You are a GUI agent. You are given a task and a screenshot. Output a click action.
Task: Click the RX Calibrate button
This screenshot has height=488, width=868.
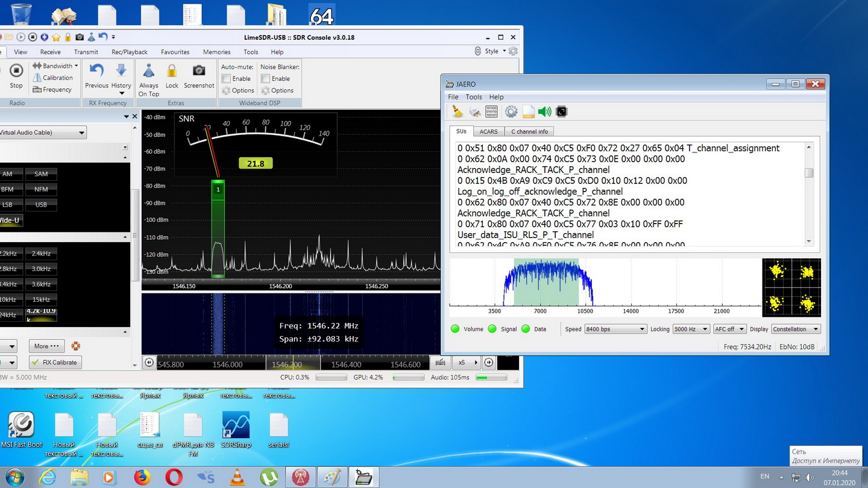pyautogui.click(x=55, y=362)
